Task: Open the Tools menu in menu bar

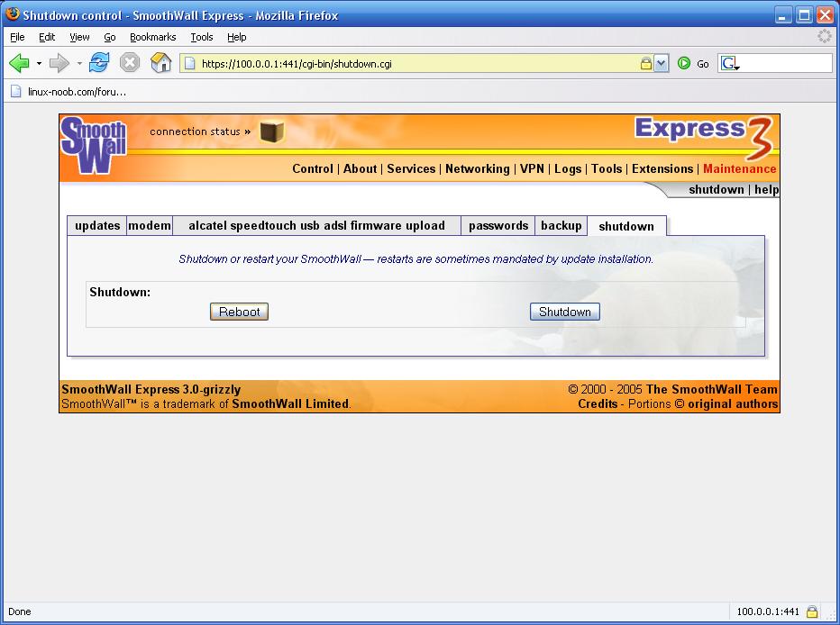Action: [x=201, y=37]
